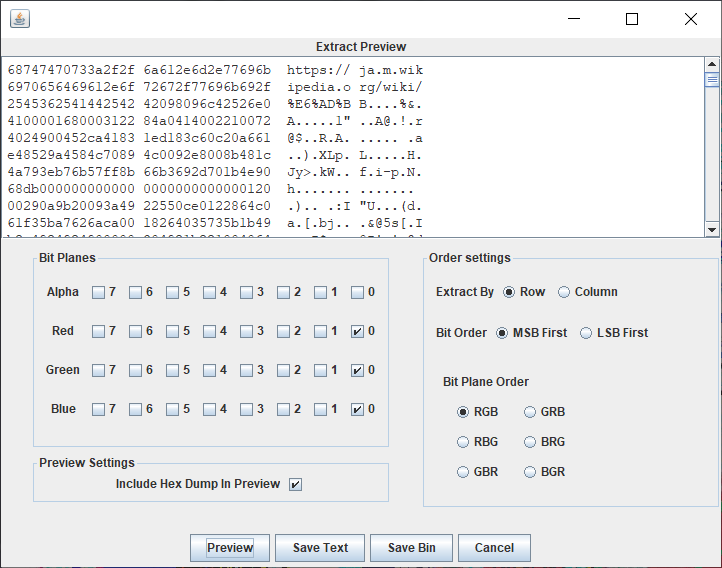Enable Alpha bit plane 5
This screenshot has height=568, width=722.
(x=172, y=292)
